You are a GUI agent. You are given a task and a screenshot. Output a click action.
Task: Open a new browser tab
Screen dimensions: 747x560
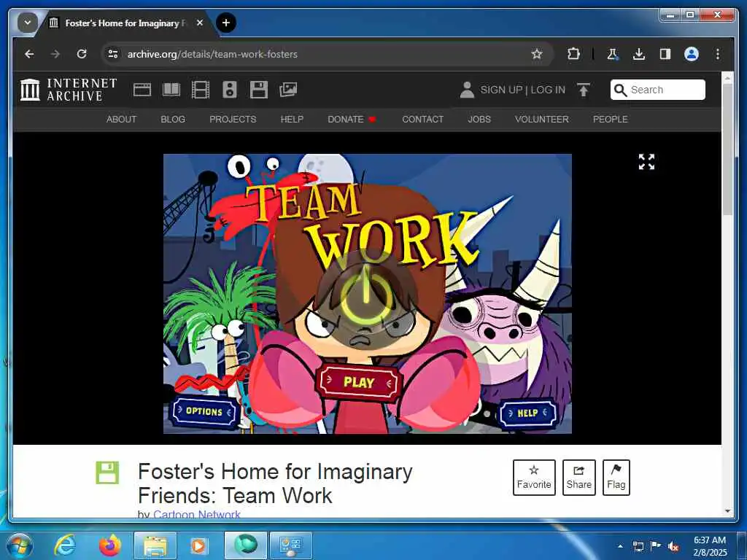(226, 23)
